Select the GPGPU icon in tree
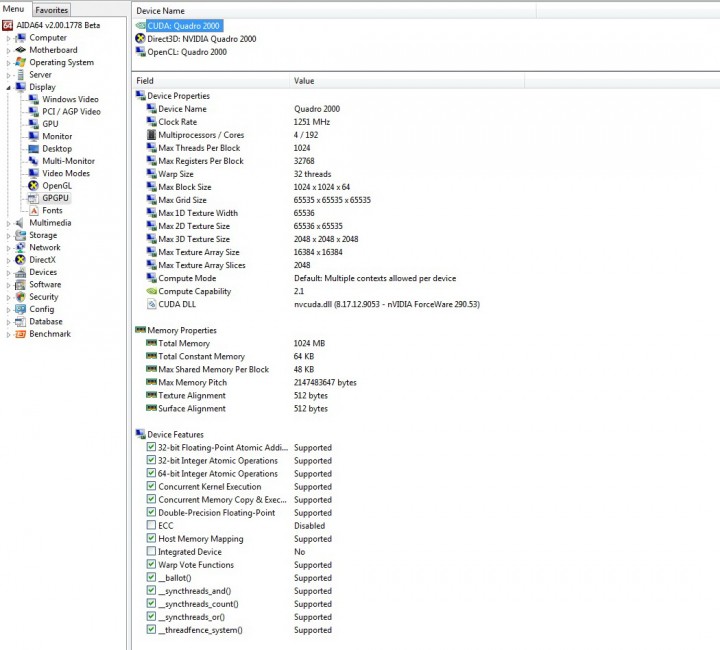 pyautogui.click(x=34, y=198)
